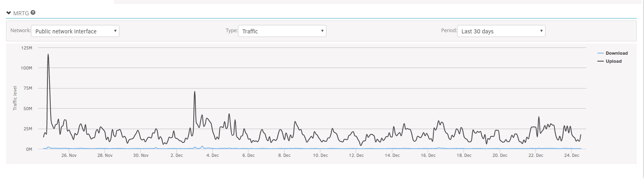
Task: Click the MRTG help question-mark icon
Action: tap(33, 12)
